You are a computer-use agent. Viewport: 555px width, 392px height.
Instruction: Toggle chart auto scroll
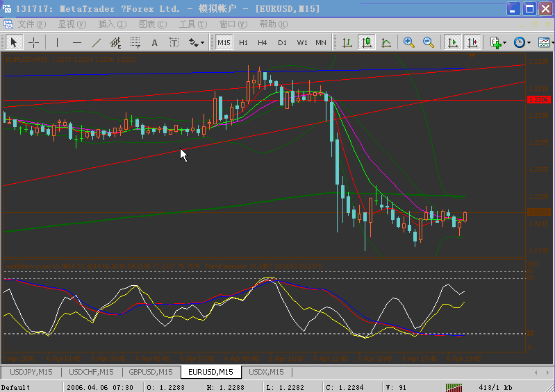click(x=453, y=42)
